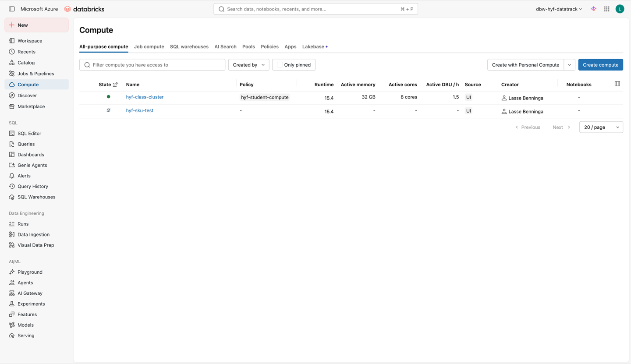Open Visual Data Prep
The width and height of the screenshot is (631, 364).
(36, 245)
